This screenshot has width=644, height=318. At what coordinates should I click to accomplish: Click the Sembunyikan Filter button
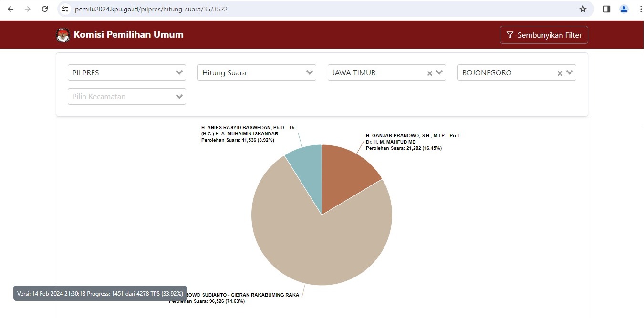point(544,35)
